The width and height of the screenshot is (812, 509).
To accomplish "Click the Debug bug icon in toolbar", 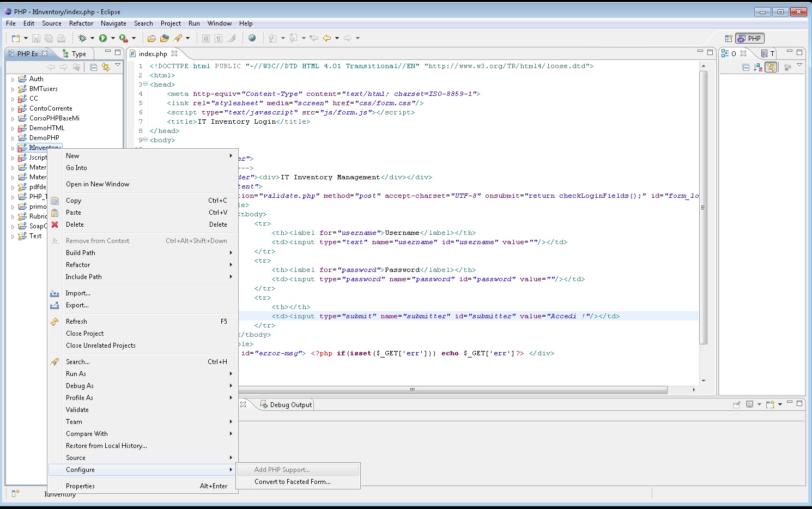I will pos(82,38).
